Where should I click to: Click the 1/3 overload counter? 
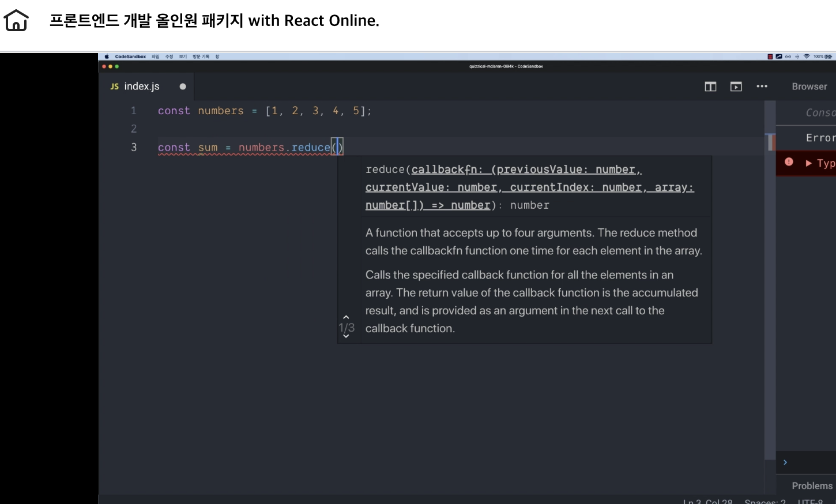click(347, 328)
